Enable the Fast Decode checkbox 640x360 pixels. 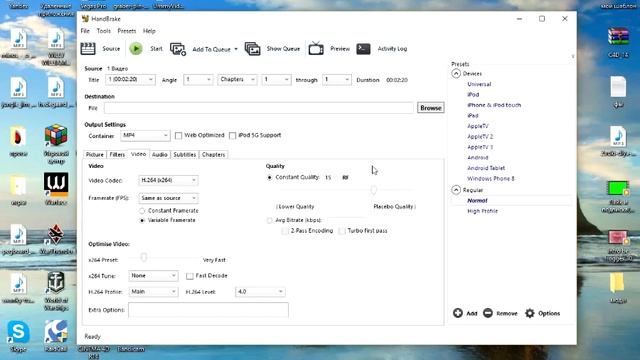(190, 276)
